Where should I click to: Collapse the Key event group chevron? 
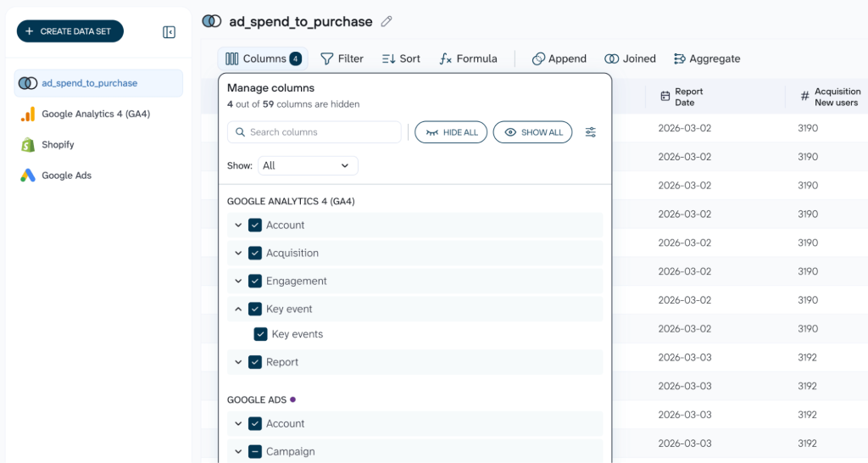point(238,309)
